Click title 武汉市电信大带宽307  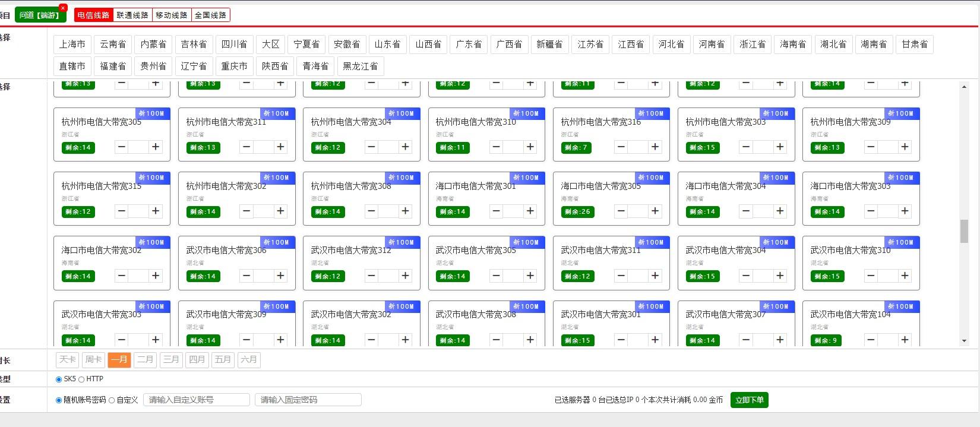click(726, 314)
